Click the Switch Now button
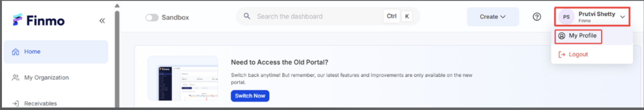The image size is (644, 110). click(x=250, y=96)
